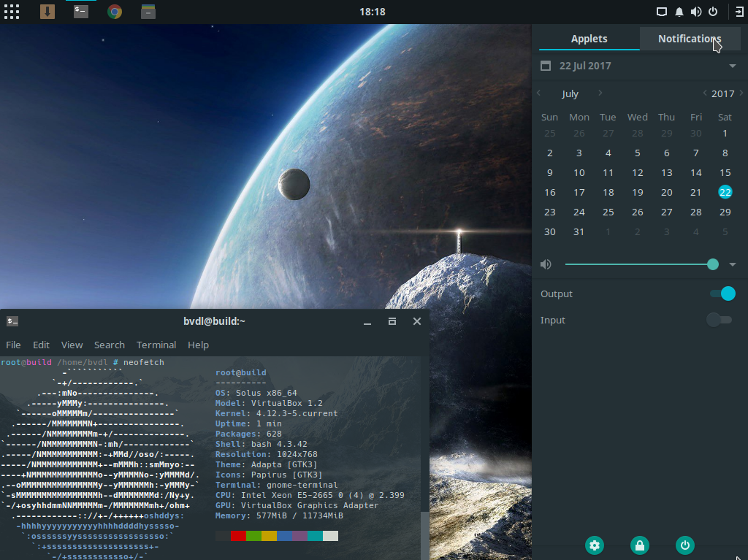This screenshot has width=748, height=560.
Task: Open the terminal launcher in the panel
Action: [80, 12]
